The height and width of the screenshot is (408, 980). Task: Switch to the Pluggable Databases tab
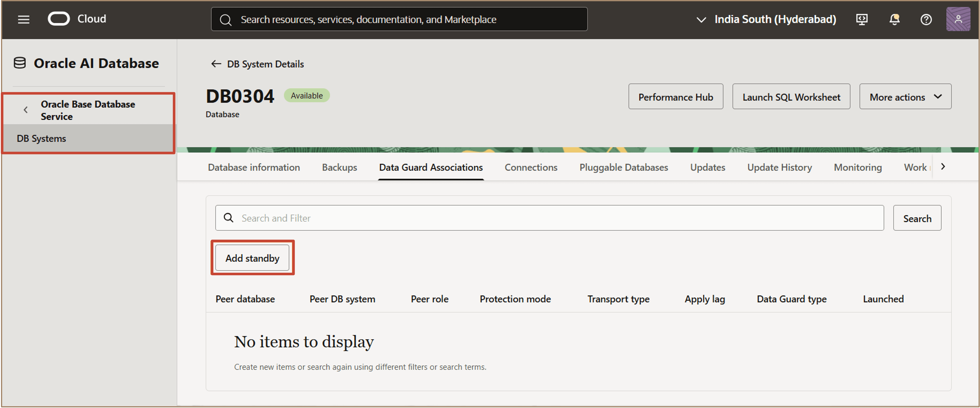point(623,167)
